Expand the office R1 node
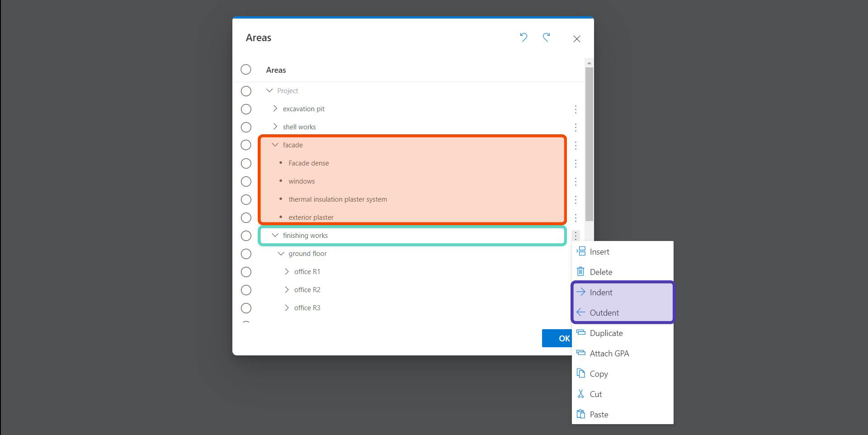This screenshot has height=435, width=868. (287, 272)
